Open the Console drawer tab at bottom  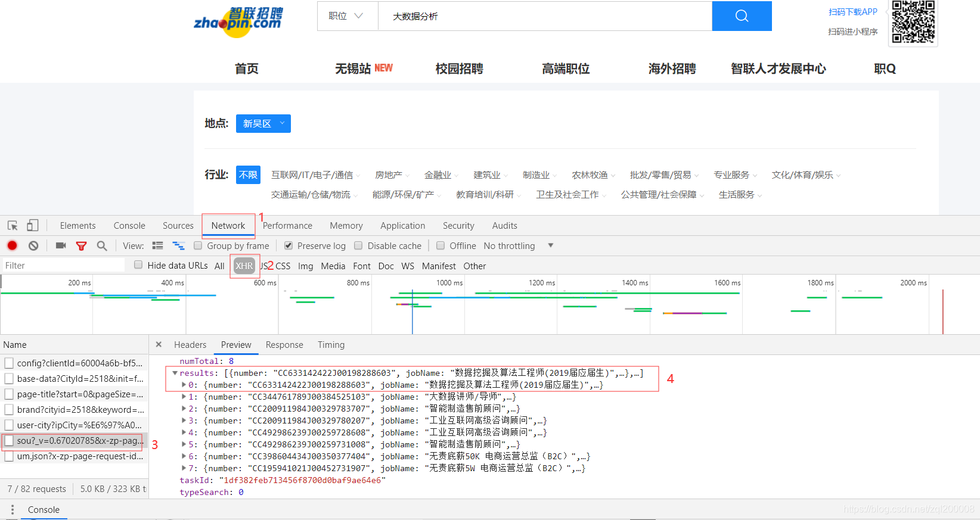[44, 510]
